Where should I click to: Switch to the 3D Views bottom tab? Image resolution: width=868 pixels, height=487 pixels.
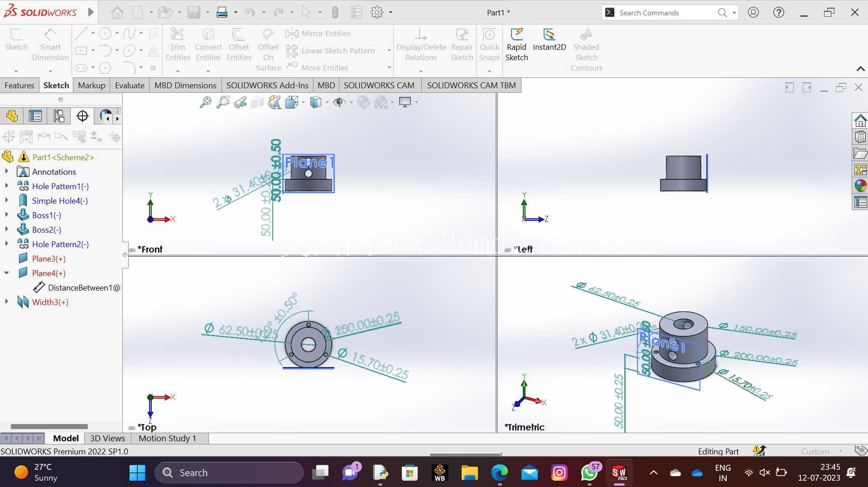pyautogui.click(x=107, y=438)
